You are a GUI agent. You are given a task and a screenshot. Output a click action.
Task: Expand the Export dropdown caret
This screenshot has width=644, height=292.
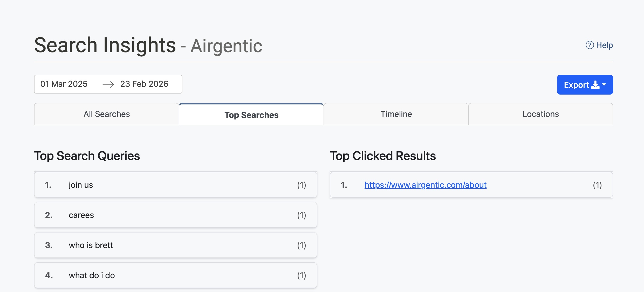coord(604,85)
